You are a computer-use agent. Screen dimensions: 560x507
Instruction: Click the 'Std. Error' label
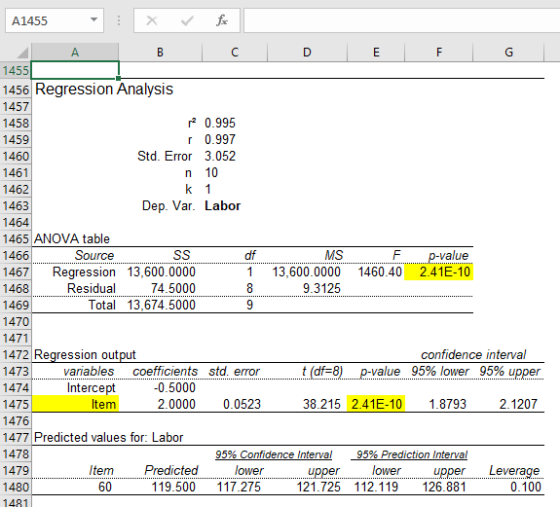click(x=165, y=156)
